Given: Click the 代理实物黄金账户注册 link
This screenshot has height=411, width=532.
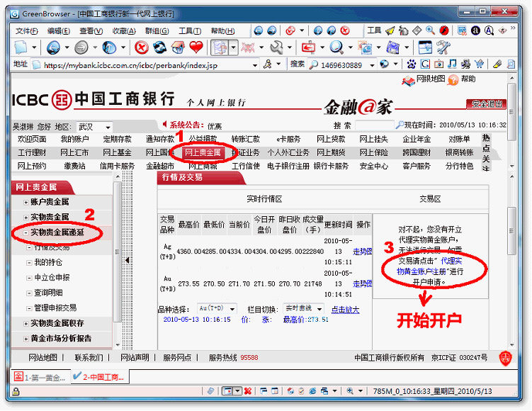Looking at the screenshot, I should pos(430,266).
